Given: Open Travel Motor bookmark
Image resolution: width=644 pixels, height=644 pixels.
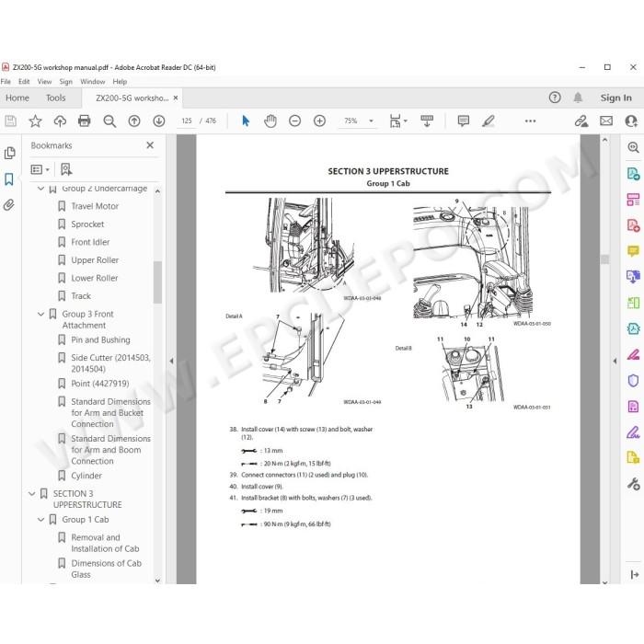Looking at the screenshot, I should point(95,206).
